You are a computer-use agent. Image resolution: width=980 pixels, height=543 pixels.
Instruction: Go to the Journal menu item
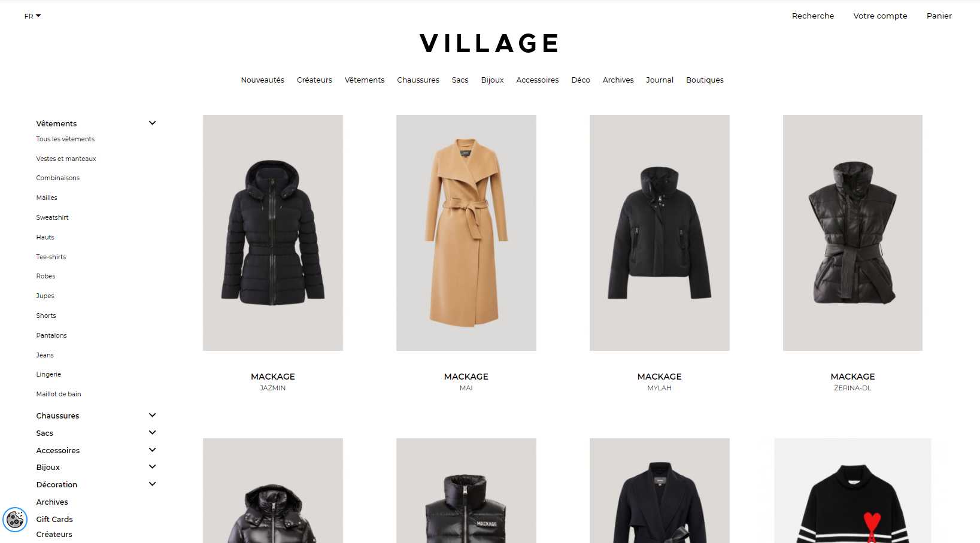click(x=660, y=80)
